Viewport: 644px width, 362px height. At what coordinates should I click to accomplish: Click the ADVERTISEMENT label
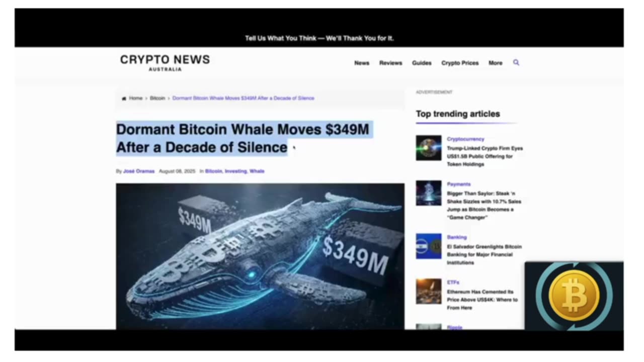[434, 93]
